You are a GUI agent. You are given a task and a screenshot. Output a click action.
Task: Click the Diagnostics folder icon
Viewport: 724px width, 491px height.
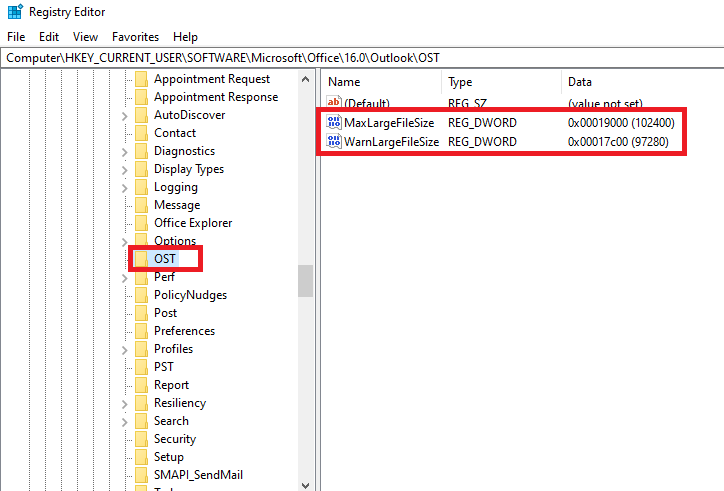click(x=141, y=151)
